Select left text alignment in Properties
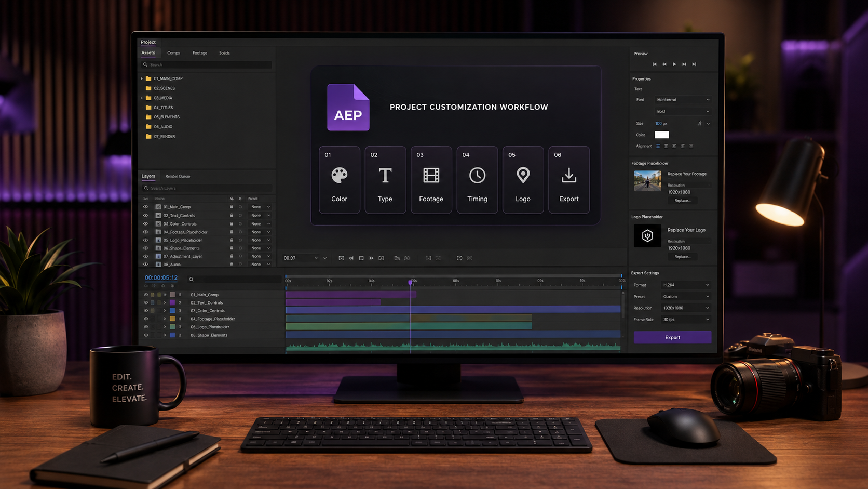The image size is (868, 489). pos(658,146)
